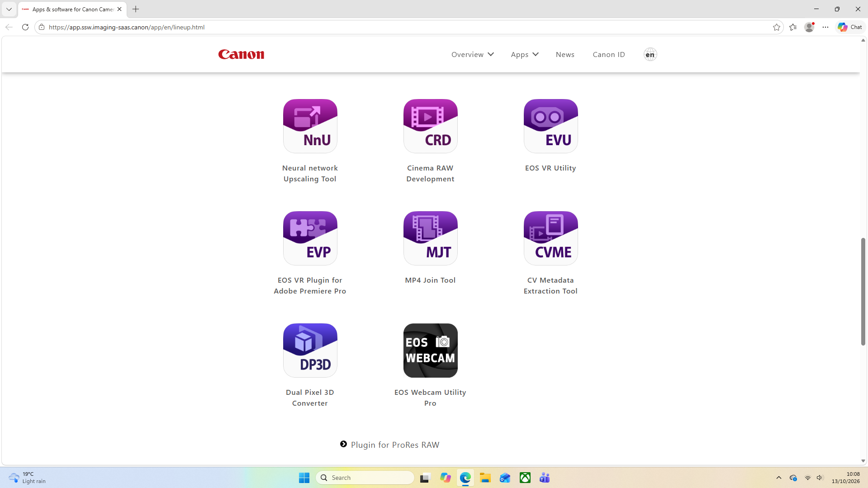Open the browser profile avatar
The image size is (868, 488).
(809, 27)
